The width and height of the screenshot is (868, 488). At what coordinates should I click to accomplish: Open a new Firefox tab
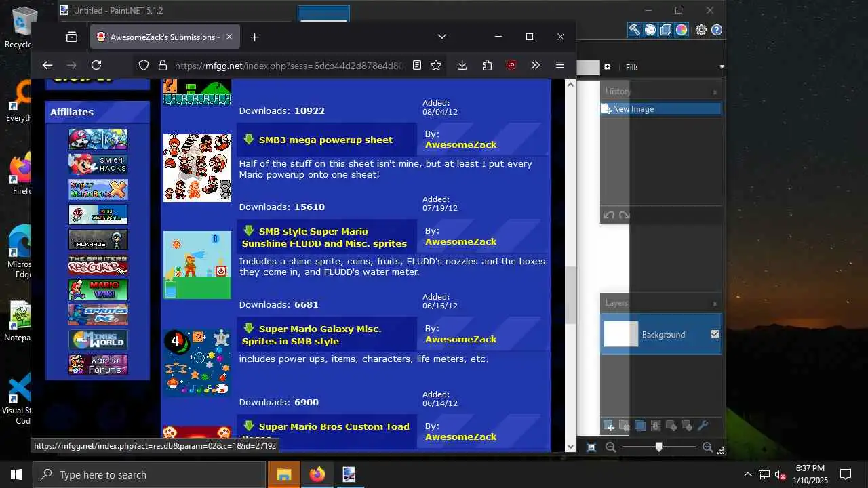(254, 37)
